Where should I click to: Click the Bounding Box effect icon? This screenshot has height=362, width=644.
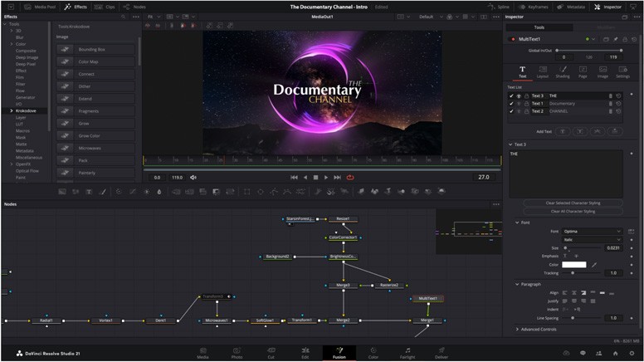[65, 49]
